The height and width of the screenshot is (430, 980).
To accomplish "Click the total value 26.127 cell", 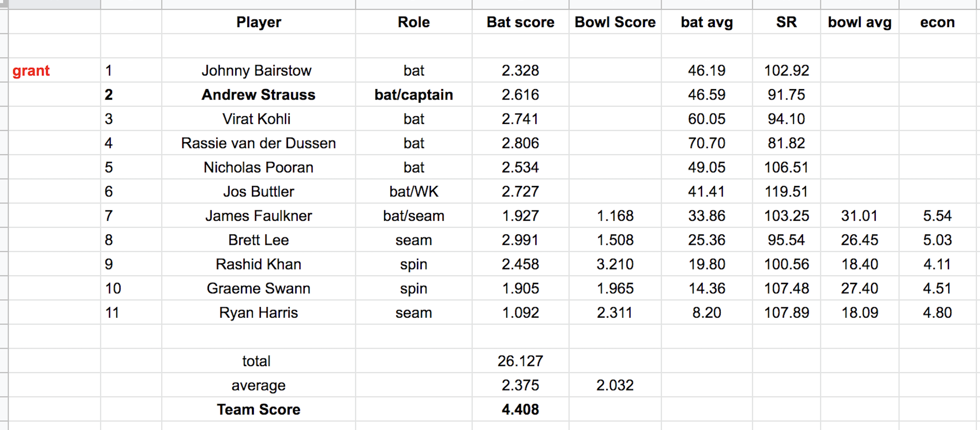I will [520, 361].
